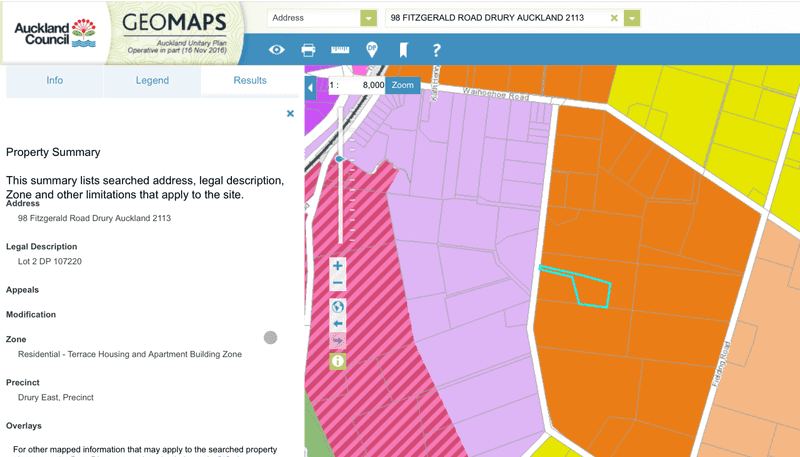This screenshot has height=457, width=800.
Task: Click the DP map pin icon
Action: 372,49
